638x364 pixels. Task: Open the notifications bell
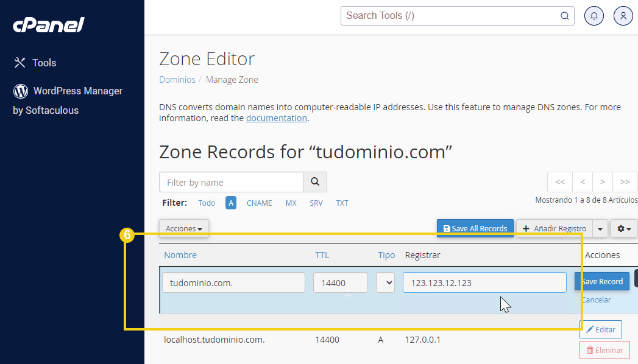(594, 16)
